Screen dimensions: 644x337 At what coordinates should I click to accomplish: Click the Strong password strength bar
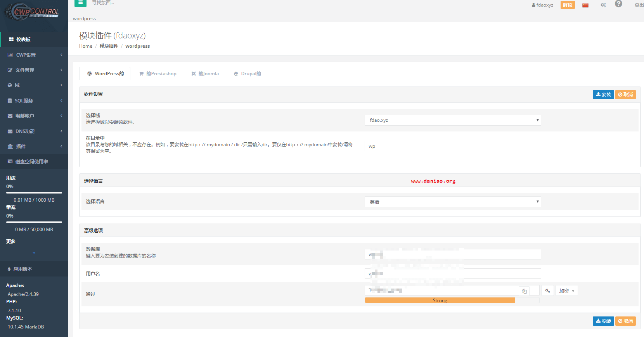pos(440,301)
